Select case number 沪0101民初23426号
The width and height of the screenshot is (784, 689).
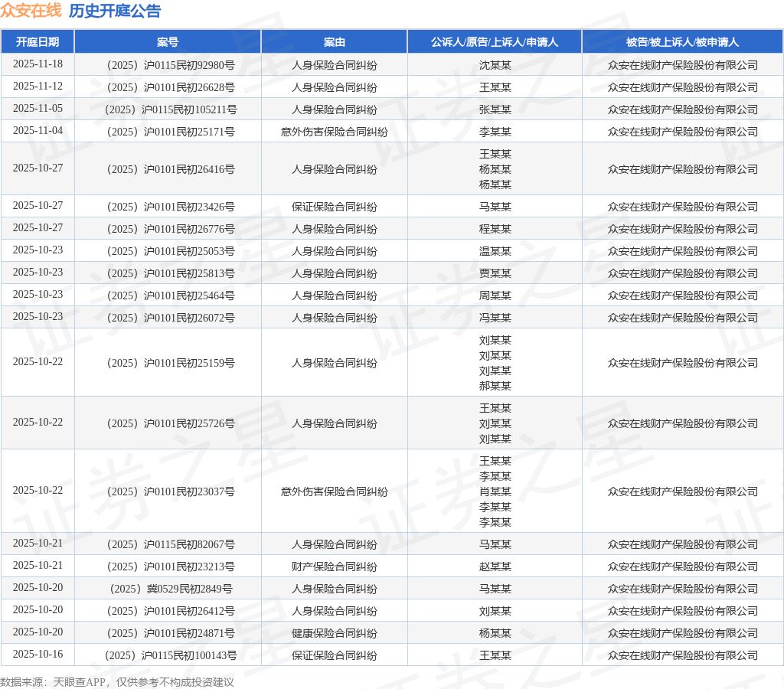[x=171, y=207]
